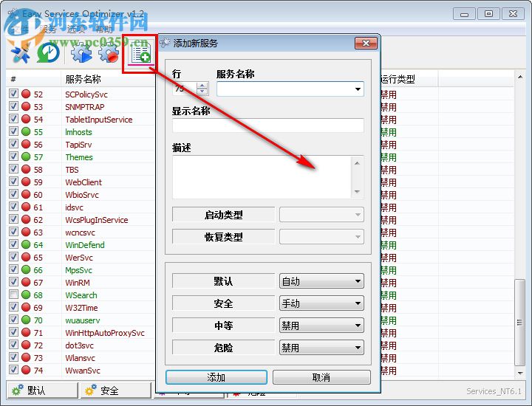The image size is (532, 406).
Task: Open the 服务名称 combo box dropdown
Action: [358, 89]
